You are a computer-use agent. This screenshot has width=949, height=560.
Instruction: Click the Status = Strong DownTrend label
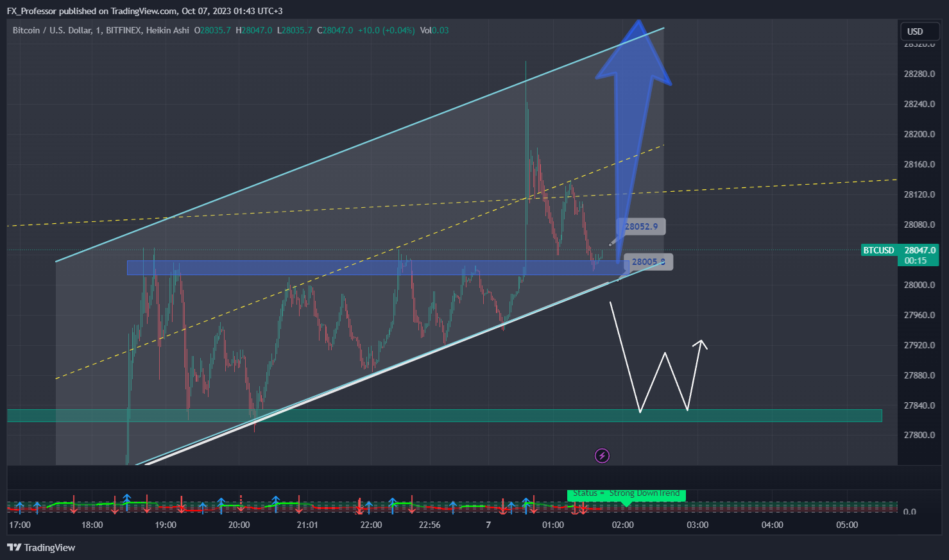click(x=626, y=493)
